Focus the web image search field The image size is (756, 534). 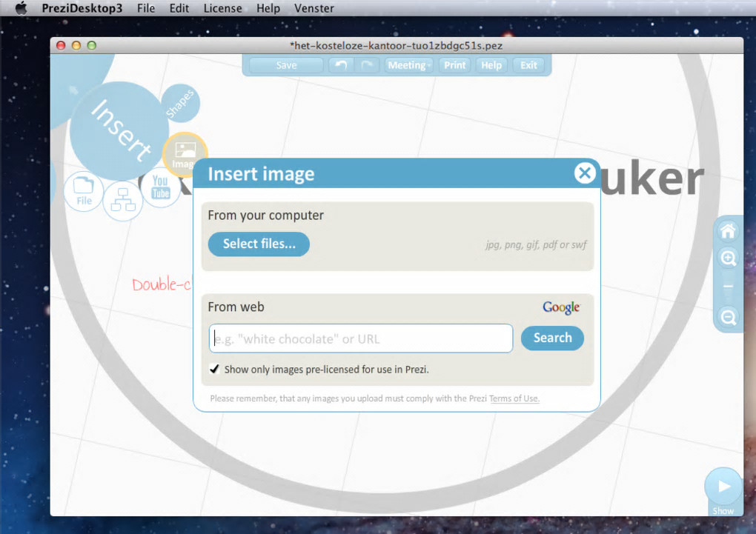coord(361,338)
